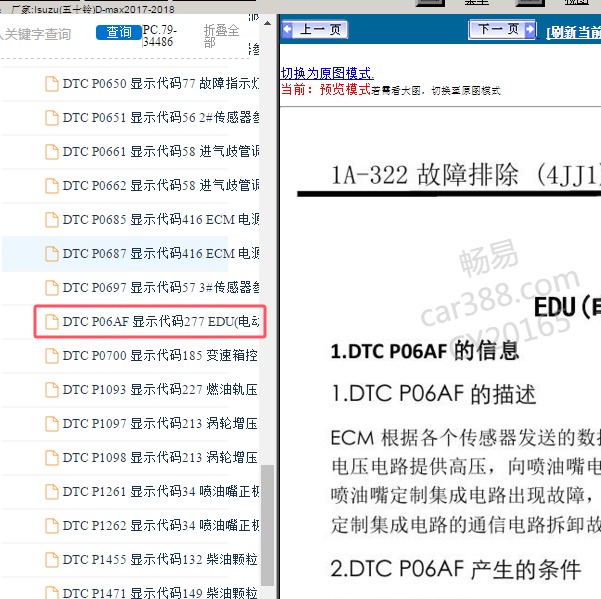This screenshot has width=601, height=599.
Task: Click the scrollbar up arrow in tree panel
Action: (x=268, y=23)
